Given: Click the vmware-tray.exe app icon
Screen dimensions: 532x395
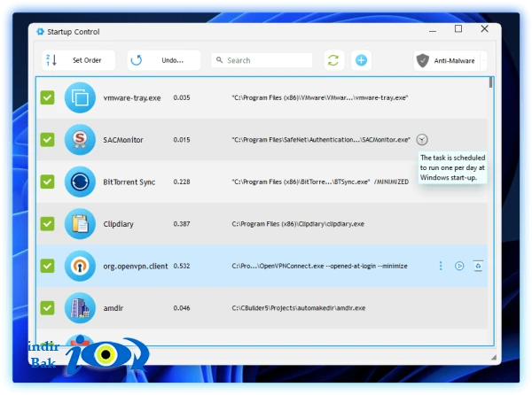Looking at the screenshot, I should pos(80,97).
